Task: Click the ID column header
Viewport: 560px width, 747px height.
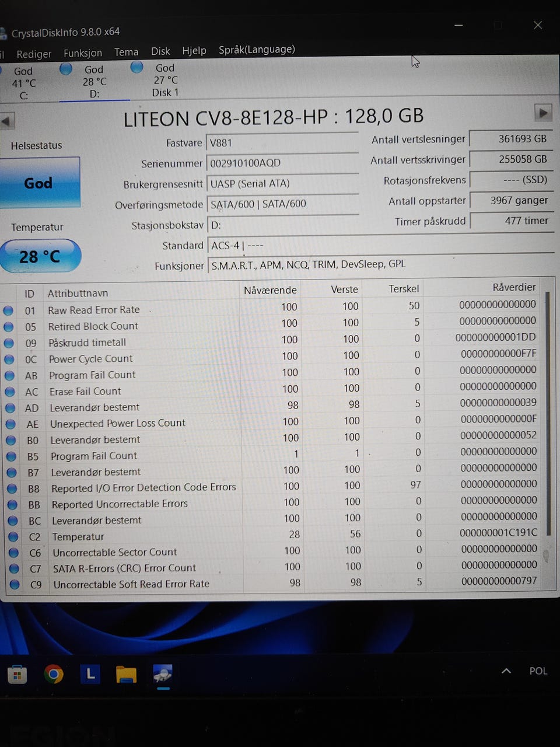Action: [29, 294]
